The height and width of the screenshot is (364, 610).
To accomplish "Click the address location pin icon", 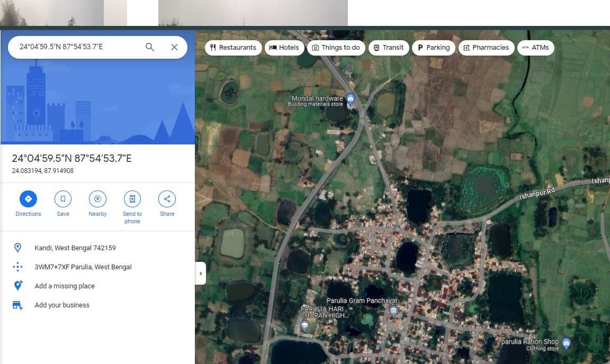I will (17, 248).
